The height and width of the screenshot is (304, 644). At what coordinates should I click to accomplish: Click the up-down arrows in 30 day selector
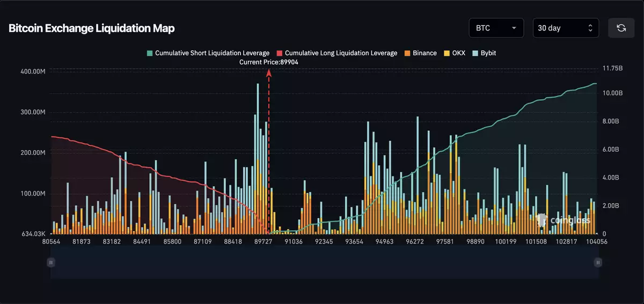pyautogui.click(x=590, y=28)
